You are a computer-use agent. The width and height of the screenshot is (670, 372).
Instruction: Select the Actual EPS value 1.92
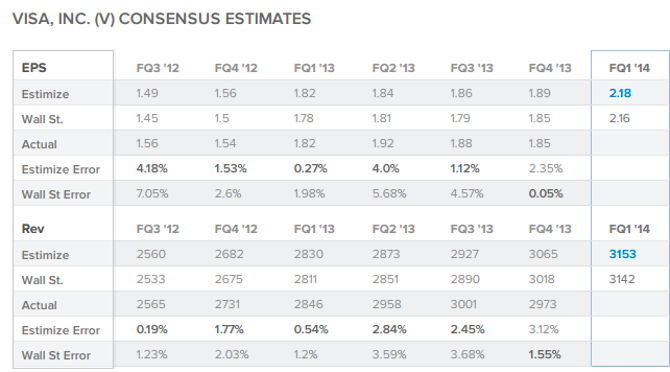[x=383, y=144]
